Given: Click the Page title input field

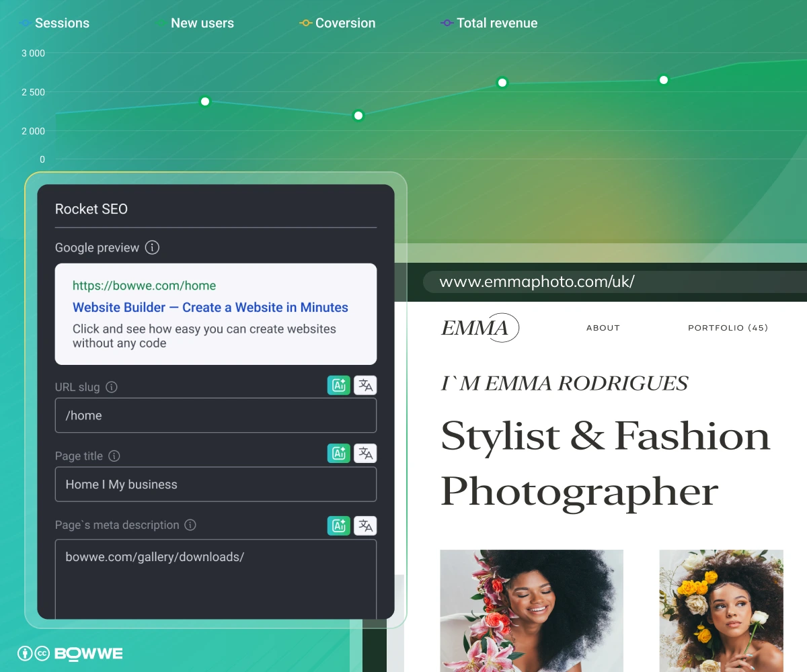Looking at the screenshot, I should coord(216,485).
